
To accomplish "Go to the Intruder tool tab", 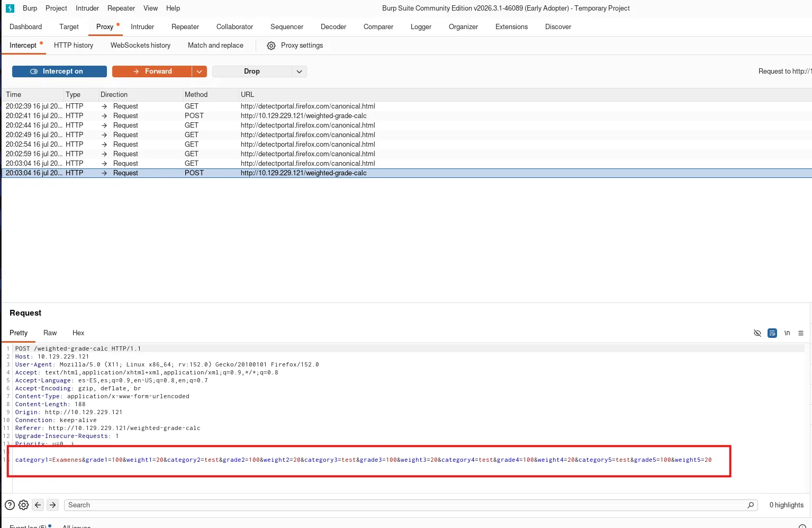I will (142, 27).
